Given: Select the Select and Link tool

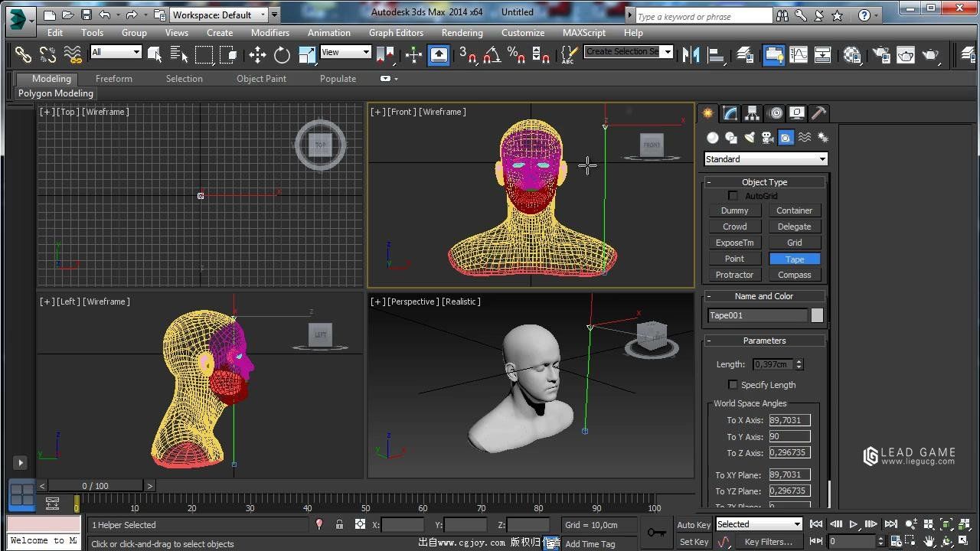Looking at the screenshot, I should (x=23, y=54).
